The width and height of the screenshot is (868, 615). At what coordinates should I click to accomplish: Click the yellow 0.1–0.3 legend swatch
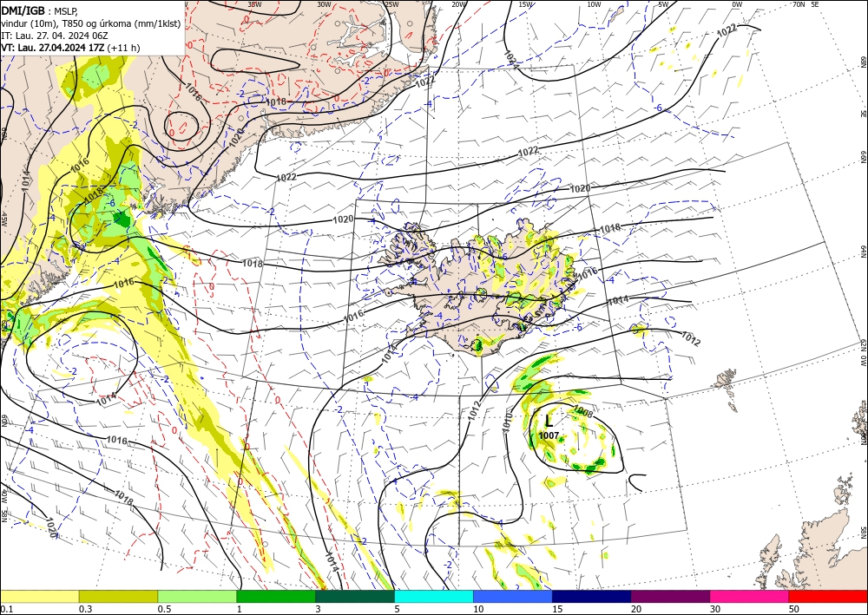click(39, 596)
